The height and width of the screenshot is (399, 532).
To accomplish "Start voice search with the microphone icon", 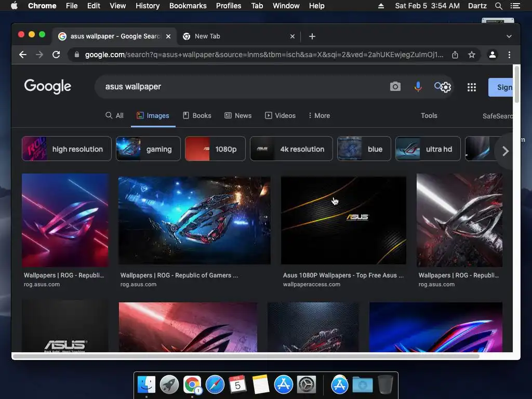I will pos(418,87).
